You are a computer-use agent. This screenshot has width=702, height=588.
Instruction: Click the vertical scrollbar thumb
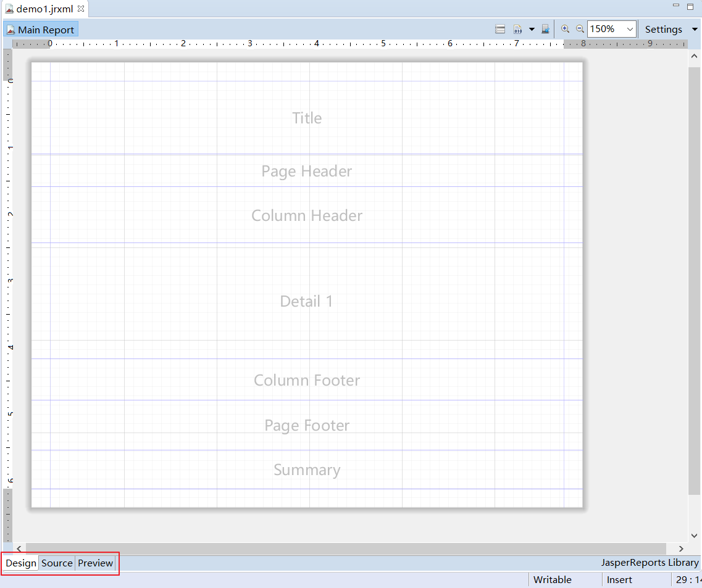694,281
